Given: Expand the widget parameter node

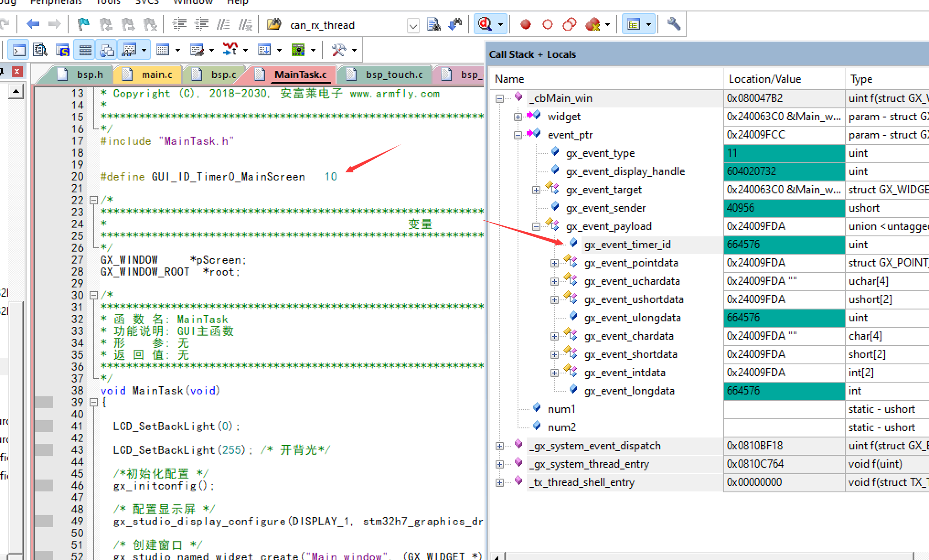Looking at the screenshot, I should [518, 117].
